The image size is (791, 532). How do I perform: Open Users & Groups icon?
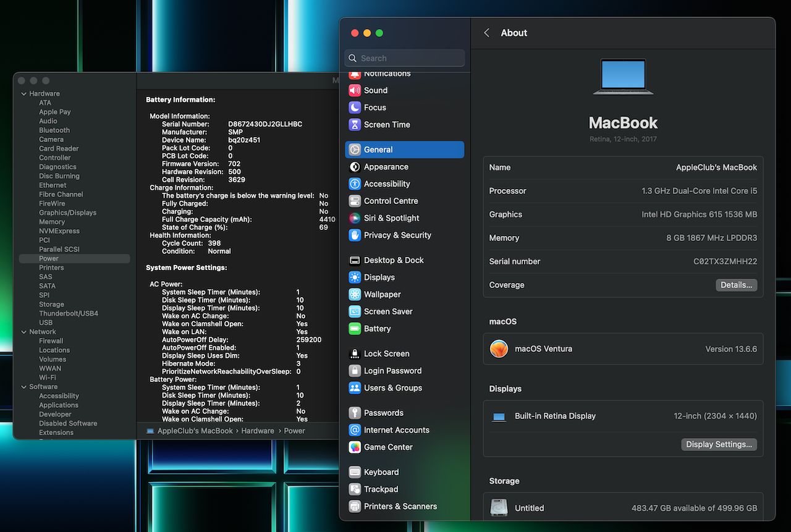(355, 388)
